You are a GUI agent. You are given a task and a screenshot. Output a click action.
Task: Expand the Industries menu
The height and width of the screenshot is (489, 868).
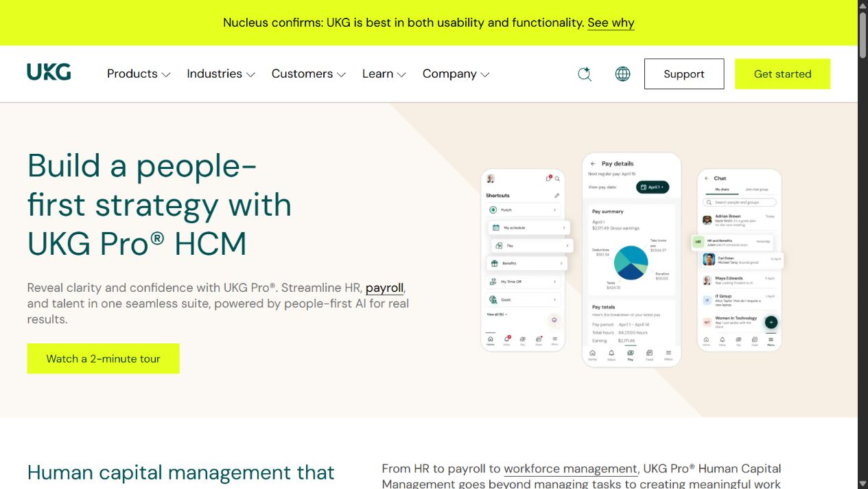click(x=221, y=74)
